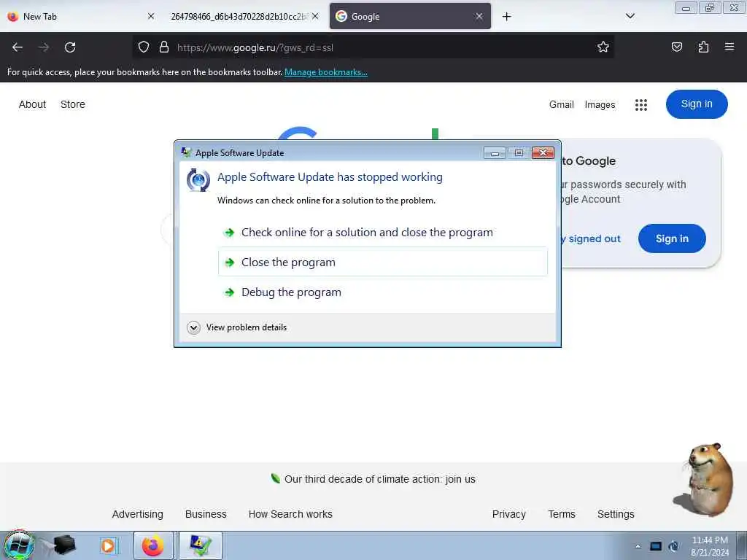Click Sign in inside the Google card
This screenshot has height=560, width=747.
click(672, 238)
